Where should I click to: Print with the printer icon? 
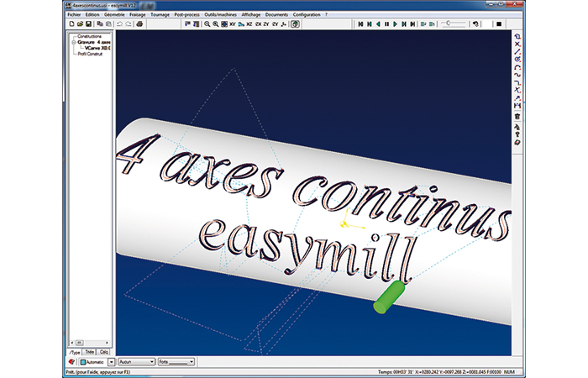[x=139, y=24]
